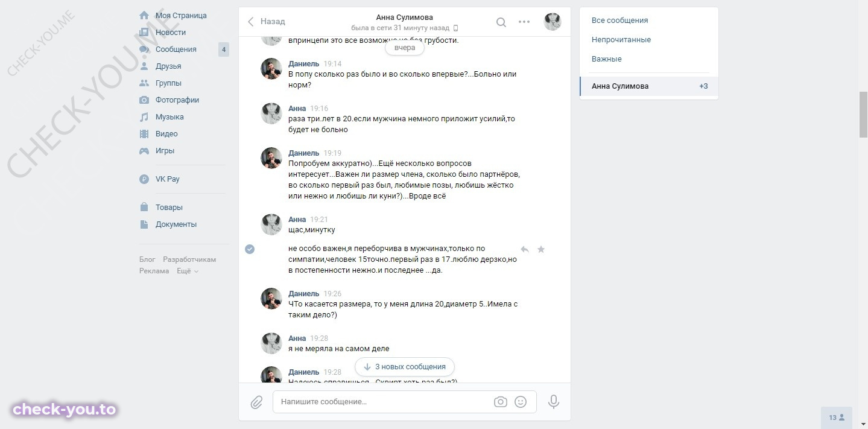Click the вчера date separator
Image resolution: width=868 pixels, height=429 pixels.
click(x=405, y=48)
